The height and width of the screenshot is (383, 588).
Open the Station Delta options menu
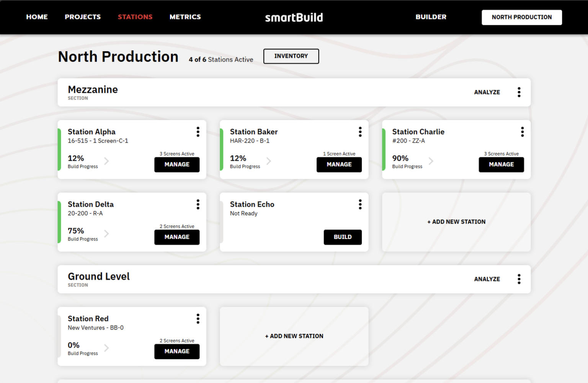click(x=198, y=205)
